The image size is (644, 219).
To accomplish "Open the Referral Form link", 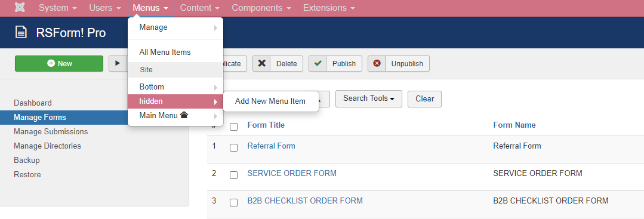I will (271, 146).
